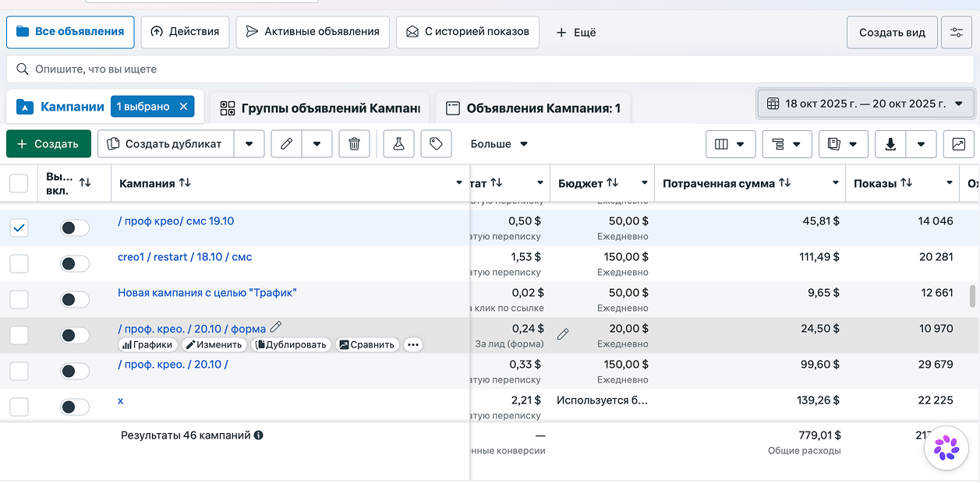This screenshot has width=980, height=483.
Task: Click Изменить under the форма campaign
Action: (x=214, y=344)
